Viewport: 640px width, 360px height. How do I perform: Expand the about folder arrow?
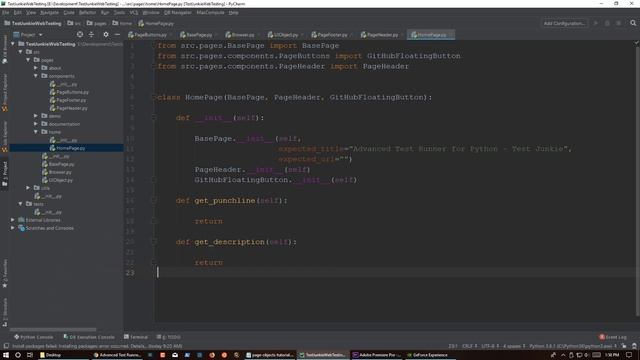[x=36, y=68]
